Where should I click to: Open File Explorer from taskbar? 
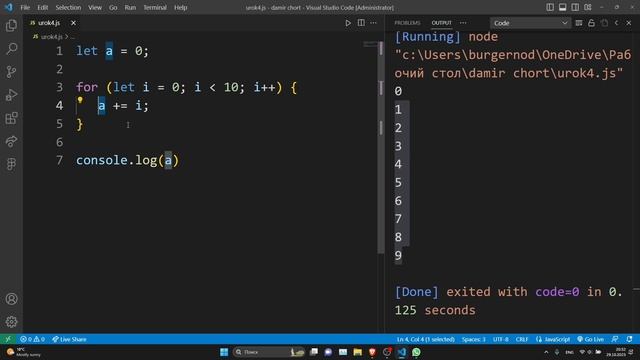(358, 352)
